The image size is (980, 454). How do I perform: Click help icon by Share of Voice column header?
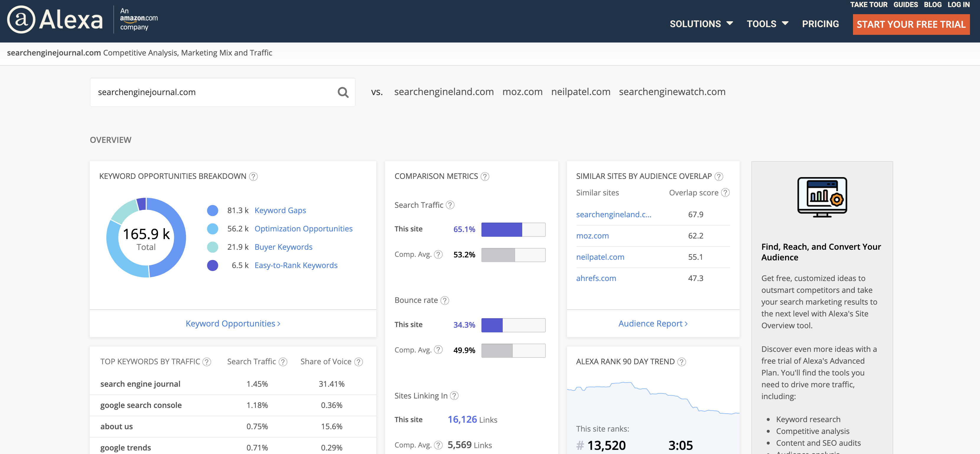coord(358,362)
